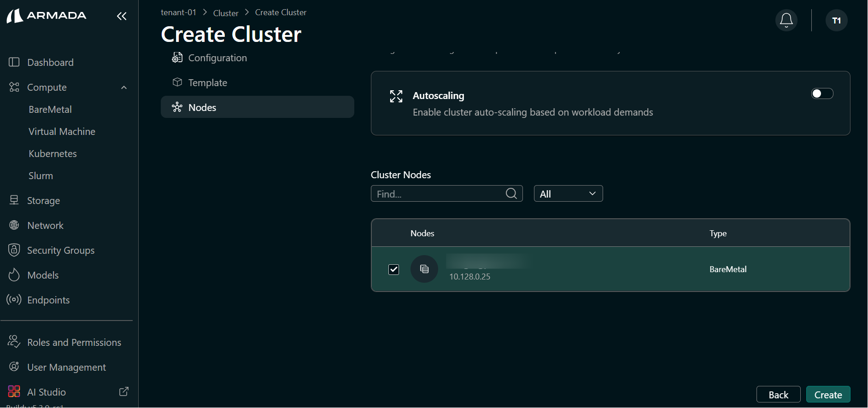Click the AI Studio grid icon

pyautogui.click(x=14, y=391)
